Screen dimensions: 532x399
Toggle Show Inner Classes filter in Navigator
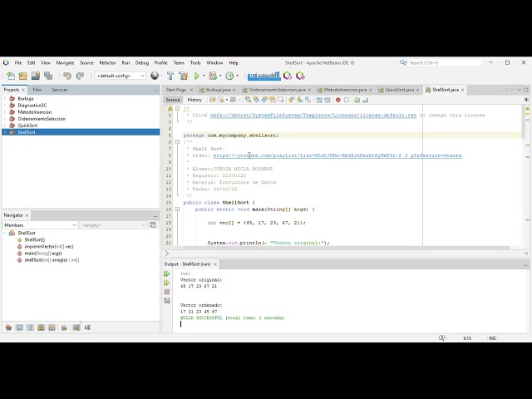(52, 328)
